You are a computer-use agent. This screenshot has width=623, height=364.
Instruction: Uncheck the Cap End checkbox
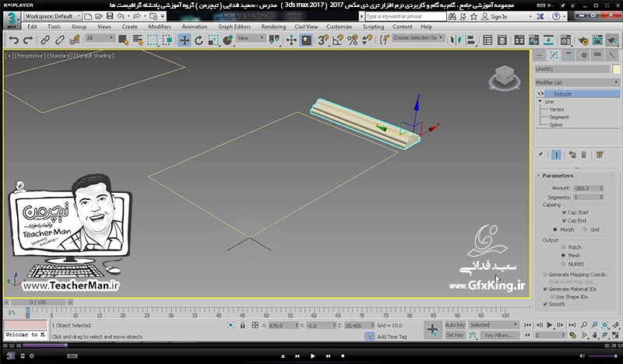(564, 220)
